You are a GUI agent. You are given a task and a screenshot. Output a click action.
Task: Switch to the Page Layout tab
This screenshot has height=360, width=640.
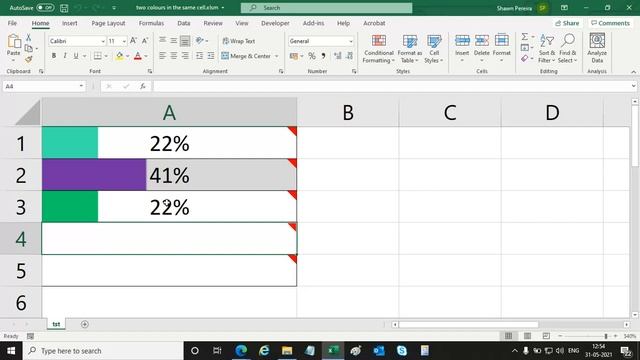(x=108, y=23)
